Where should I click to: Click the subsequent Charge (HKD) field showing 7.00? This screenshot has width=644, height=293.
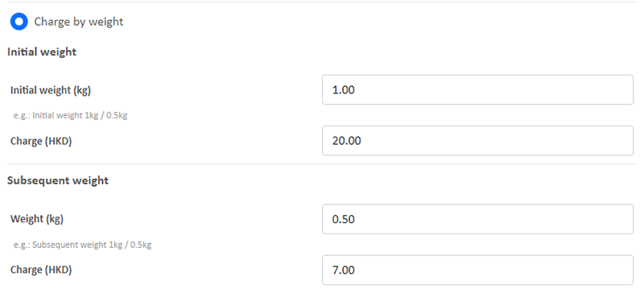pos(477,270)
